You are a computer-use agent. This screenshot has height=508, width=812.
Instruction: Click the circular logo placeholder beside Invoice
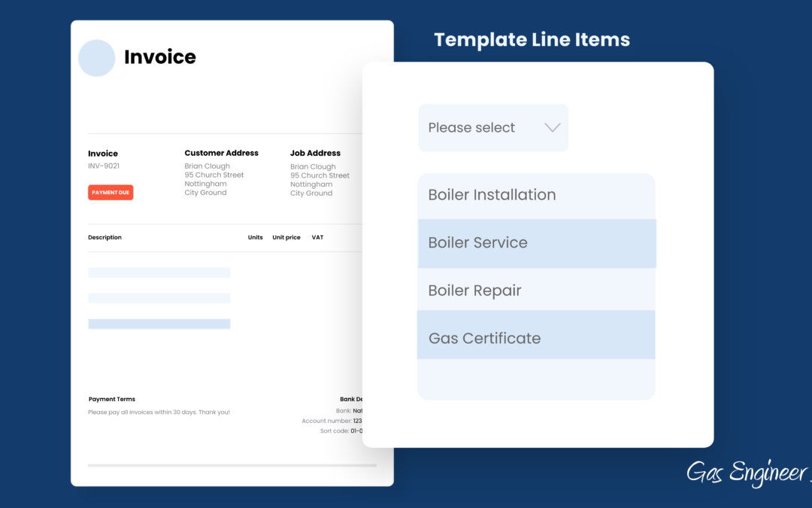click(96, 58)
